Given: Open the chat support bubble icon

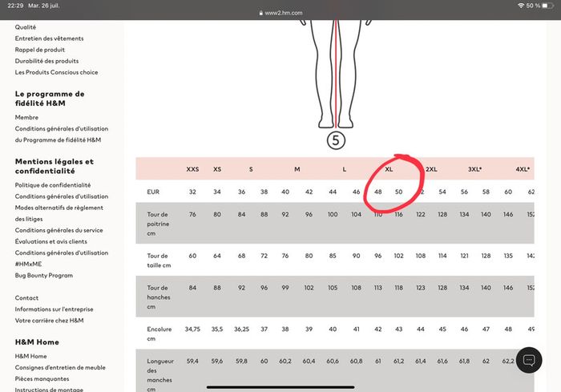Looking at the screenshot, I should point(529,360).
